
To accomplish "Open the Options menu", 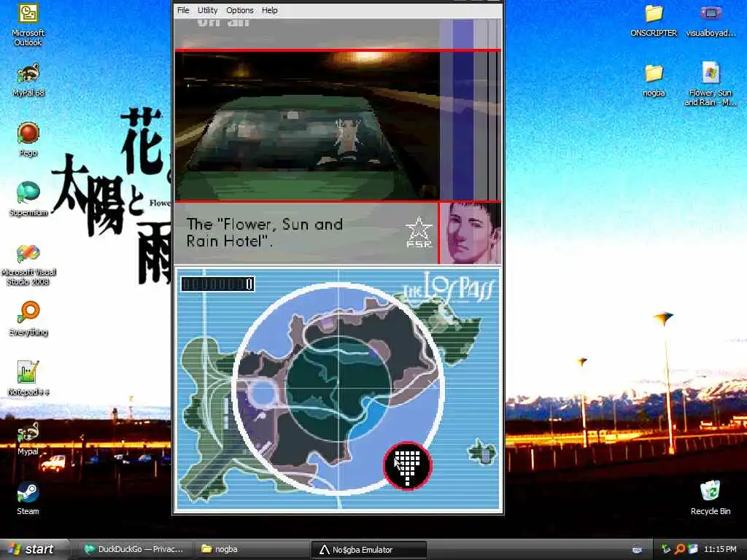I will pos(239,10).
